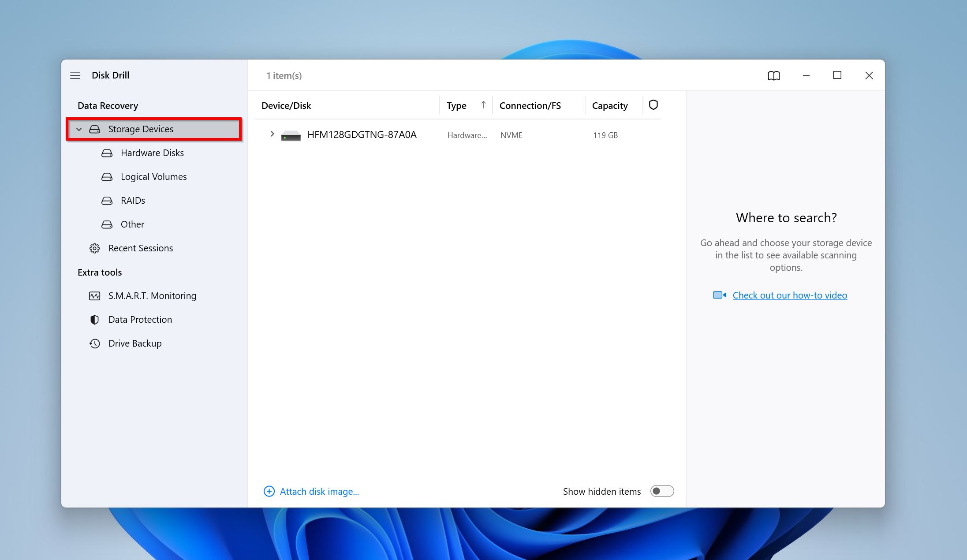Click the Data Protection shield icon

point(94,320)
